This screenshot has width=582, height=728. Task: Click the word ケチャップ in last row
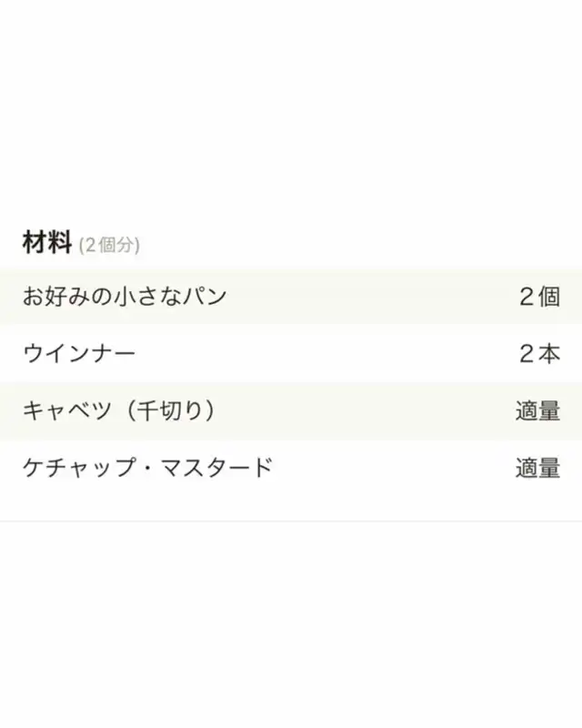[x=79, y=468]
